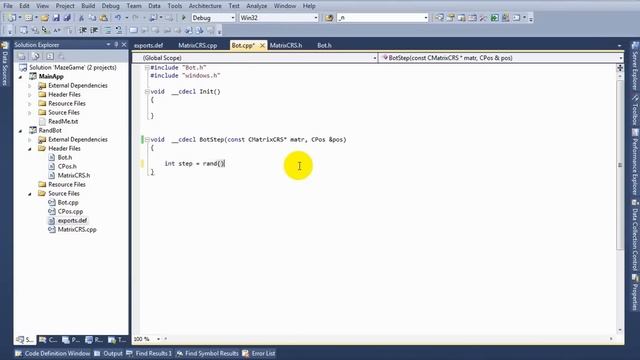Switch to the MatrixCRS.h tab
The height and width of the screenshot is (360, 640).
tap(286, 45)
